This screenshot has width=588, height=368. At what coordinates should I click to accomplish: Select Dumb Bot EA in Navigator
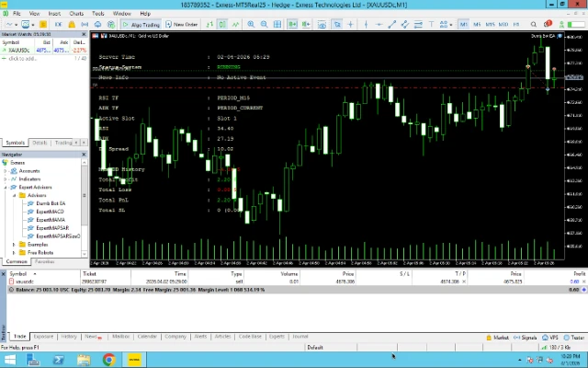pyautogui.click(x=51, y=203)
